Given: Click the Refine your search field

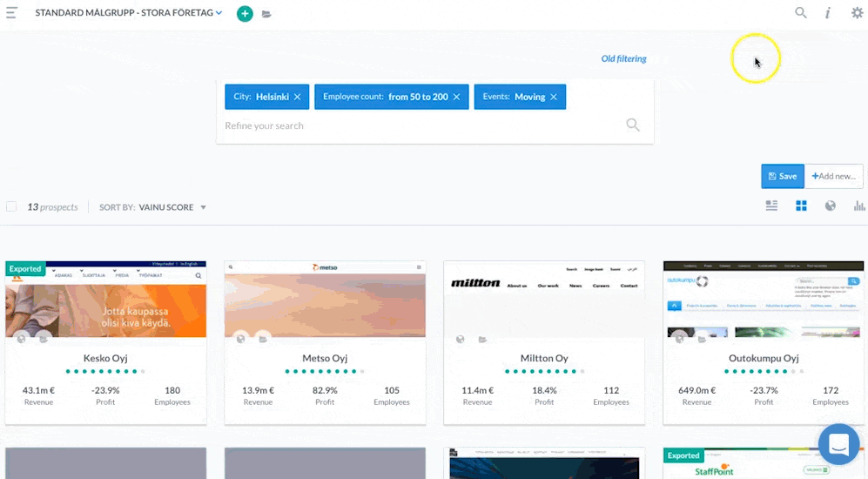Looking at the screenshot, I should pos(418,125).
